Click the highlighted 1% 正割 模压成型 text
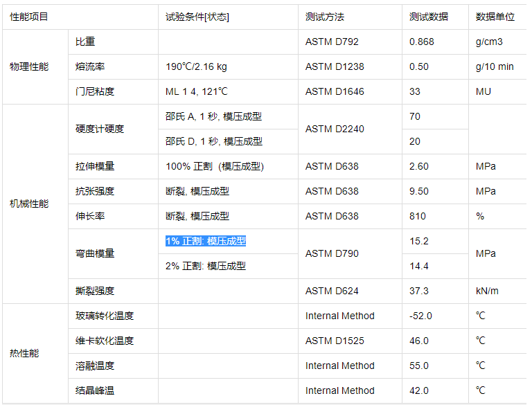 click(x=206, y=241)
